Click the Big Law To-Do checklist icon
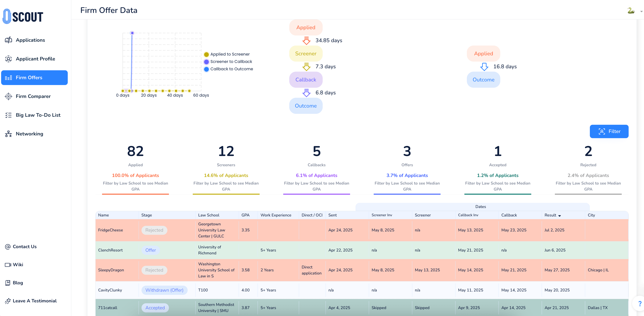 (8, 115)
